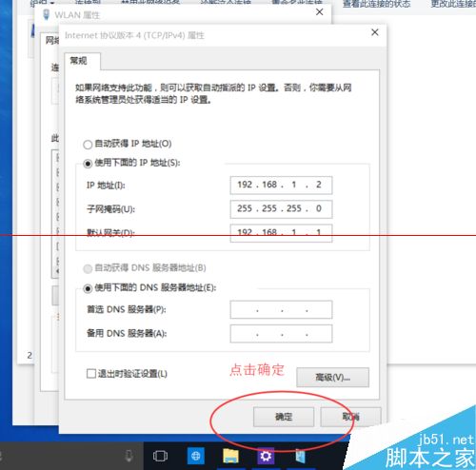Open the Settings gear taskbar icon
The image size is (476, 470).
point(266,456)
